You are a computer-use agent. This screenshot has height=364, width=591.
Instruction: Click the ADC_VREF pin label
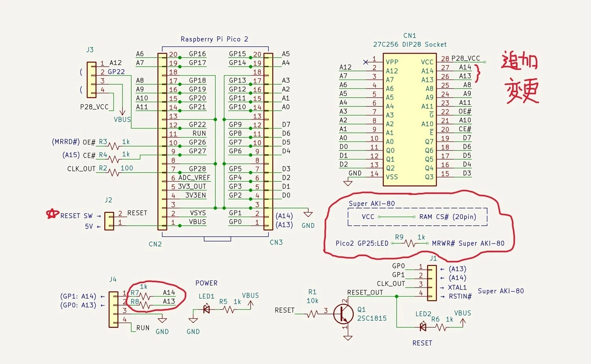[194, 178]
